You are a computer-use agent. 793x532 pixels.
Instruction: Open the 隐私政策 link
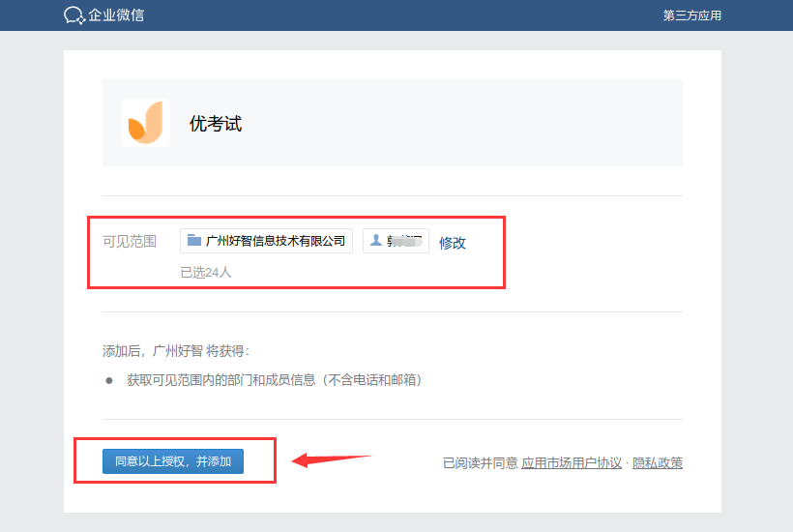coord(658,462)
